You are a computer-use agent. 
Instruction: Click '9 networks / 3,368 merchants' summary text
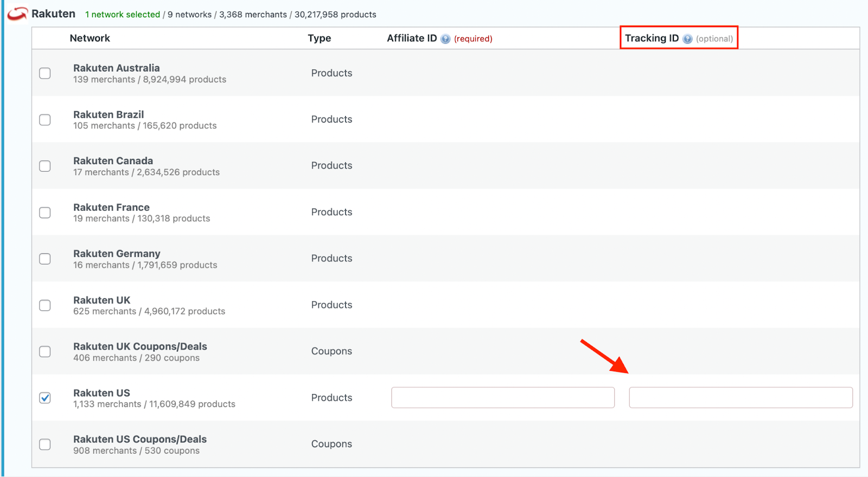[227, 15]
